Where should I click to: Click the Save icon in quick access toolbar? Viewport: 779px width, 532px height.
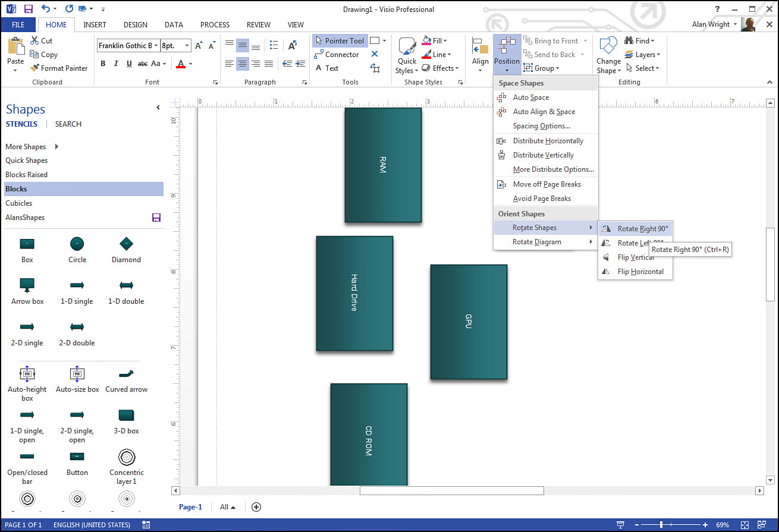tap(28, 9)
